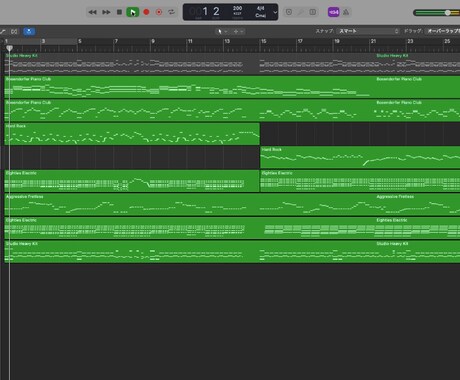Click bar 19 in the ruler
The width and height of the screenshot is (460, 380).
(337, 41)
